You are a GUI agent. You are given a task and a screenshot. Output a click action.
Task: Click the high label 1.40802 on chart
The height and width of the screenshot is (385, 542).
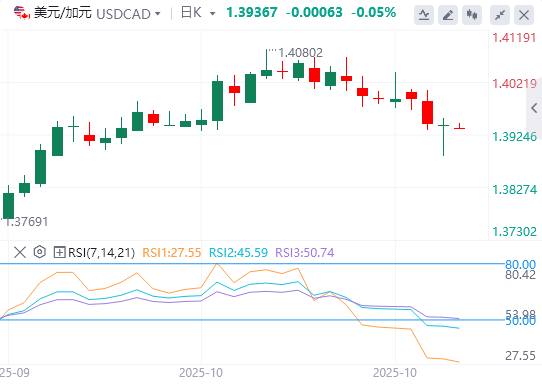point(300,53)
